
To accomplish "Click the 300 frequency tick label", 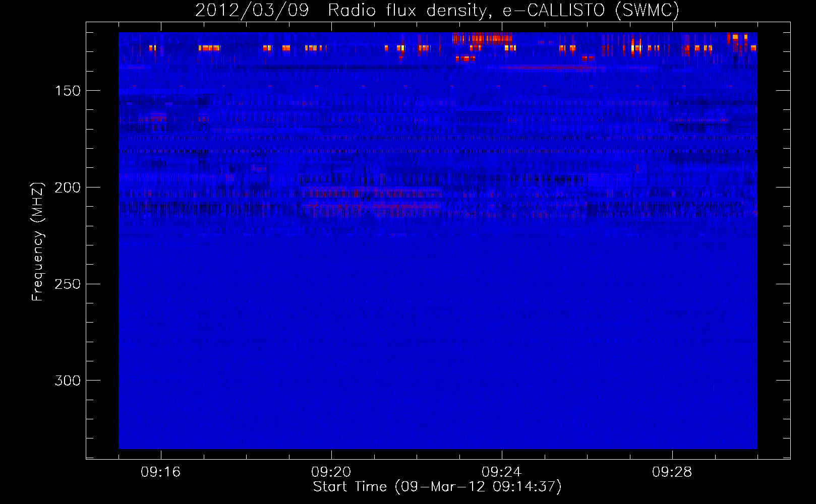I will [x=68, y=381].
